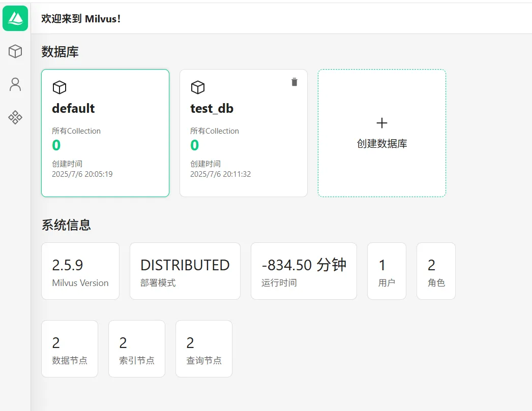Viewport: 532px width, 411px height.
Task: Click the 数据库 section heading
Action: click(x=60, y=52)
